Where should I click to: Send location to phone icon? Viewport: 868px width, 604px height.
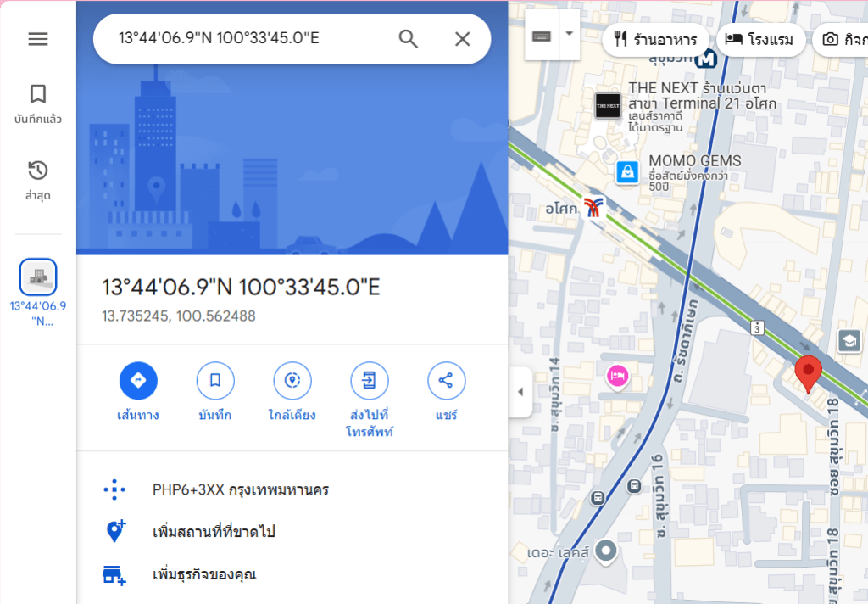click(x=370, y=381)
